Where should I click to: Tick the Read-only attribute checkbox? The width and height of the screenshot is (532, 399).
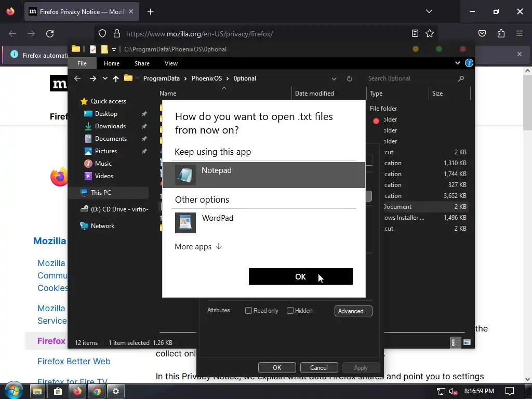(248, 311)
